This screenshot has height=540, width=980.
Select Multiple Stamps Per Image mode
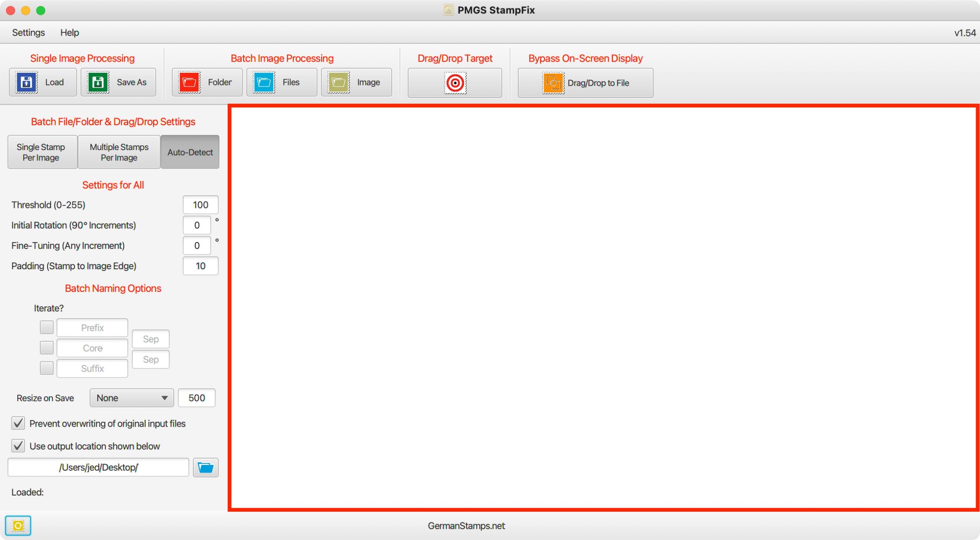119,152
